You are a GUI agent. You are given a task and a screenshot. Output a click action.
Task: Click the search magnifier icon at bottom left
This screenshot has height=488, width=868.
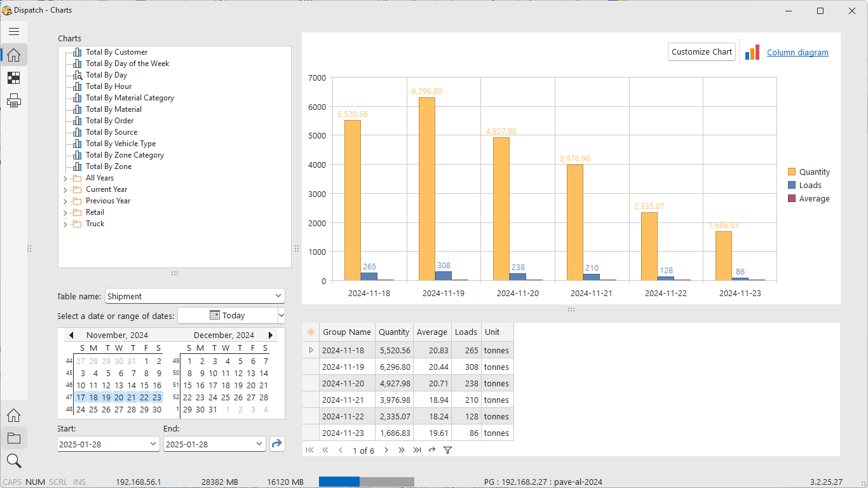coord(14,461)
